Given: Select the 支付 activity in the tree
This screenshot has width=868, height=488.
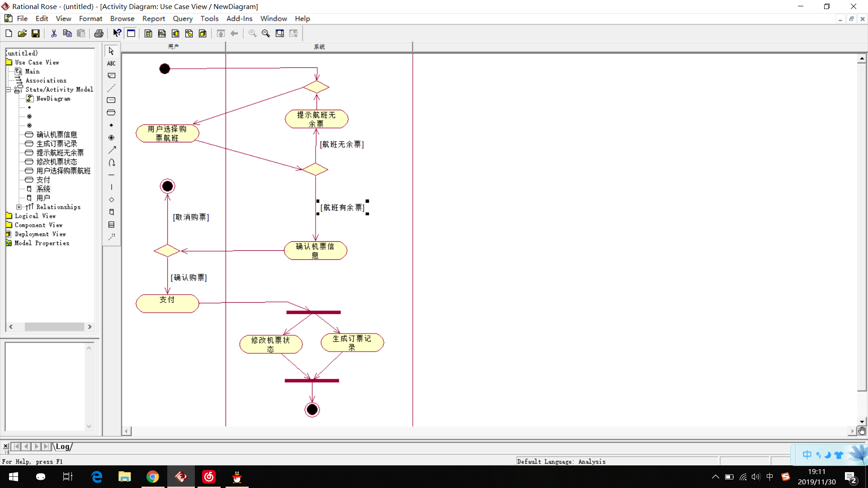Looking at the screenshot, I should pos(42,180).
